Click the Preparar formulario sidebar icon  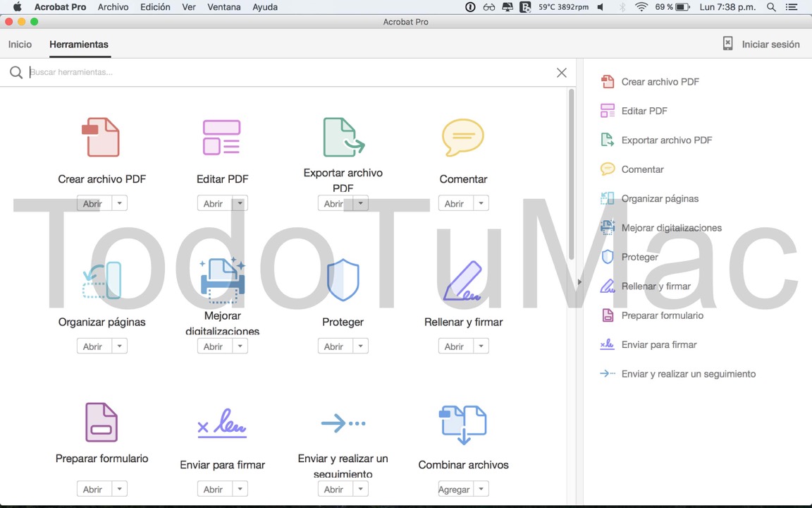pos(607,315)
